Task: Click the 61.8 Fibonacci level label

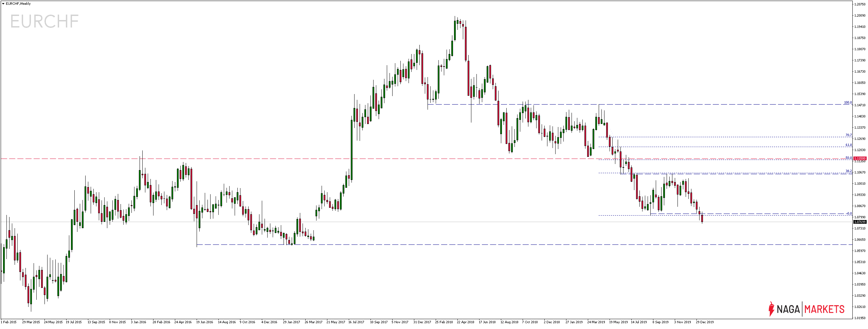Action: click(x=848, y=145)
